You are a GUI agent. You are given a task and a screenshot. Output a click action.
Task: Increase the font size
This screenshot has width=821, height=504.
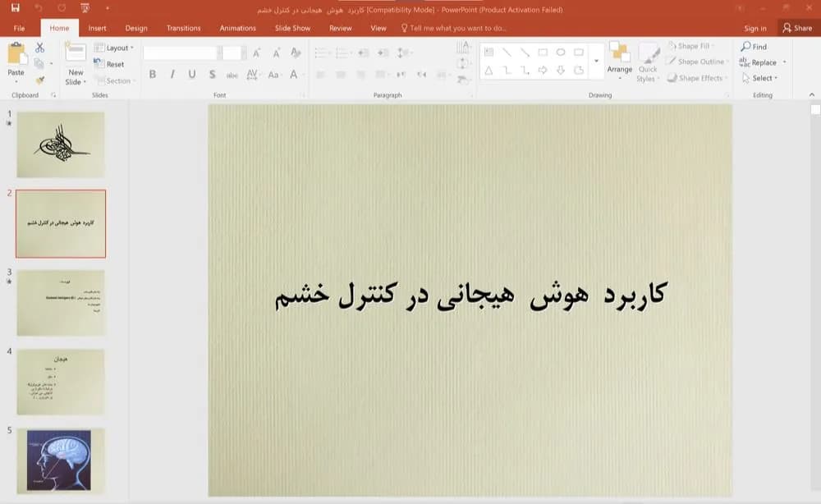click(x=256, y=53)
